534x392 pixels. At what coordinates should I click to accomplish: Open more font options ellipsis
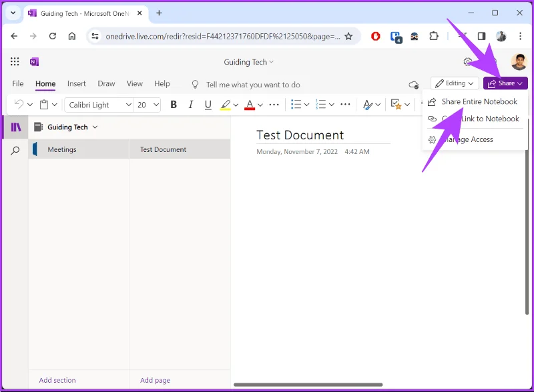coord(274,105)
